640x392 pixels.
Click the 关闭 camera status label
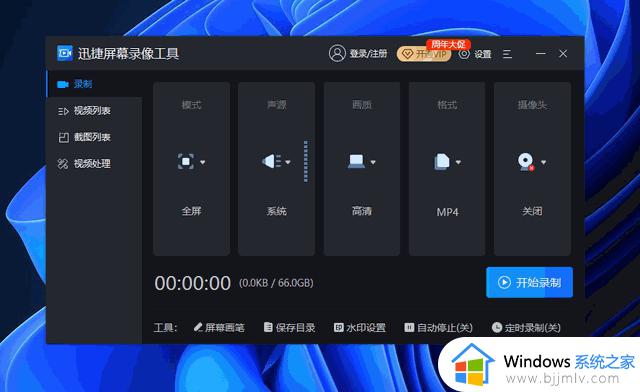(x=533, y=211)
